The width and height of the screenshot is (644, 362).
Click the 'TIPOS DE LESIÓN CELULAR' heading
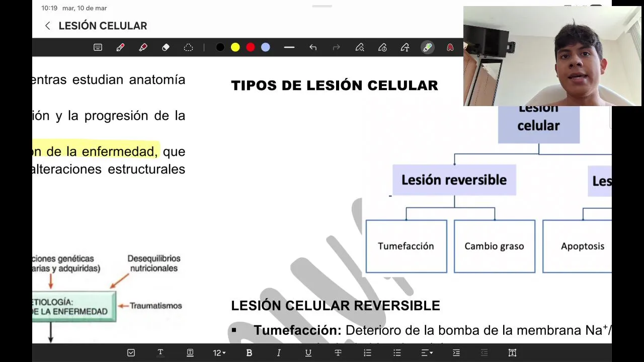(335, 85)
